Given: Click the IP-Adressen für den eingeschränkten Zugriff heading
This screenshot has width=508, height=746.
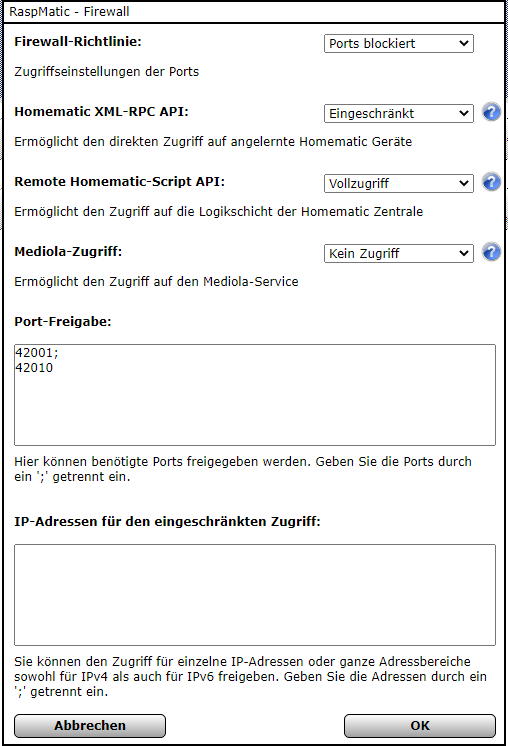Looking at the screenshot, I should (167, 521).
